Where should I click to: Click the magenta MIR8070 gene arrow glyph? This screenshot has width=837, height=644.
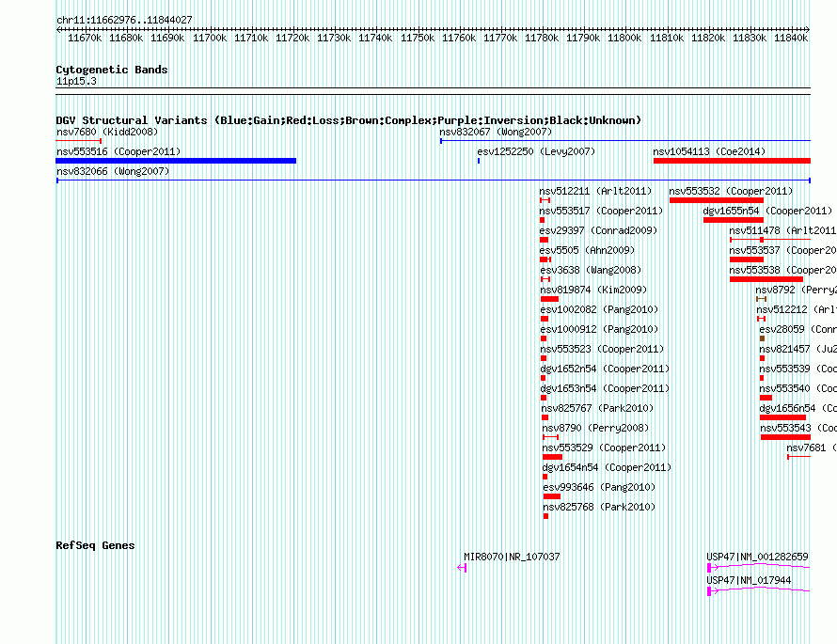(x=463, y=568)
